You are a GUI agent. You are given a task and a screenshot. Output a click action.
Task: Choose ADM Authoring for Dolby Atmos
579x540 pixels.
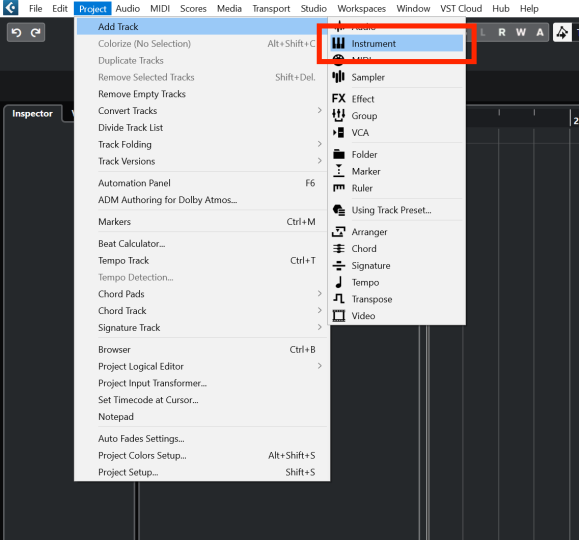click(202, 200)
